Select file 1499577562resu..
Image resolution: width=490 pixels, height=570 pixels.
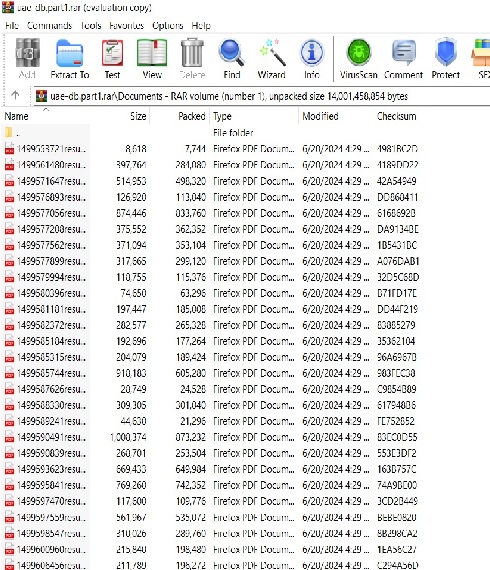(x=51, y=245)
